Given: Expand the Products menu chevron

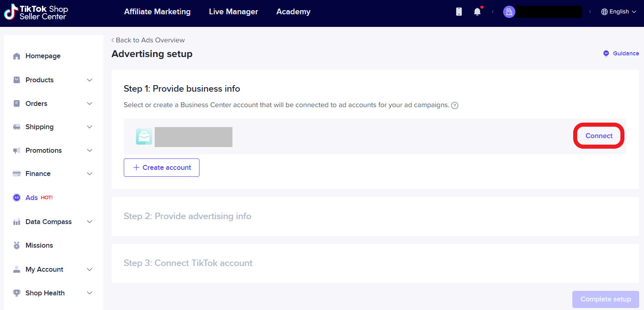Looking at the screenshot, I should [x=90, y=80].
